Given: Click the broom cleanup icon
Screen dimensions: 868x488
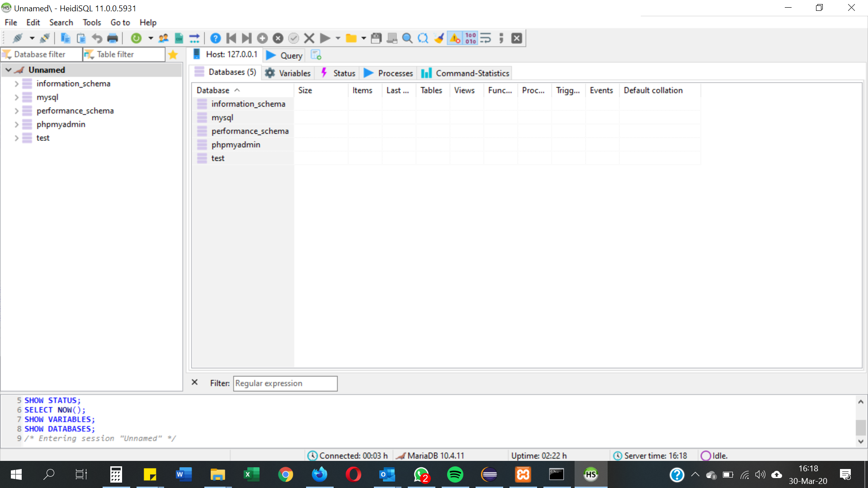Looking at the screenshot, I should pyautogui.click(x=439, y=38).
